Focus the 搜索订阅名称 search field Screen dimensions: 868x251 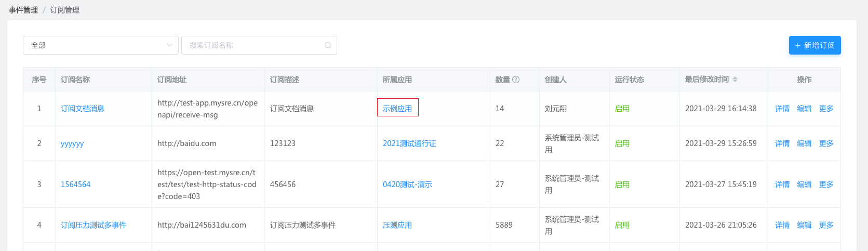pyautogui.click(x=255, y=45)
